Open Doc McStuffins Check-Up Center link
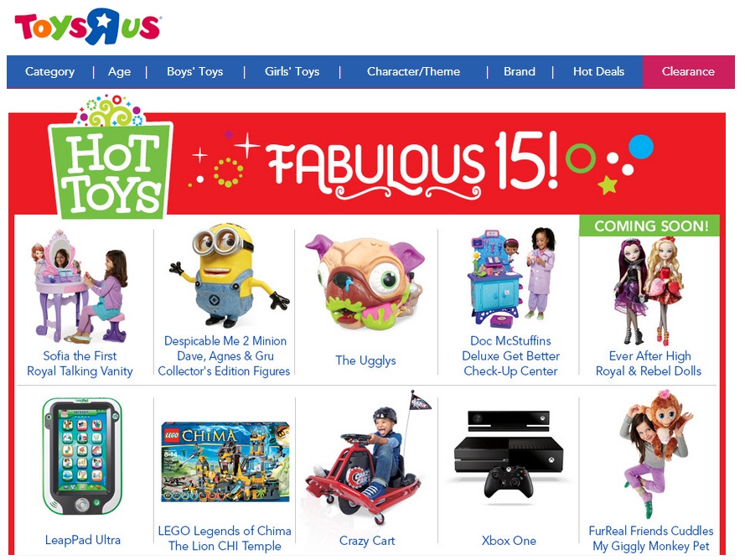The width and height of the screenshot is (745, 560). coord(510,356)
